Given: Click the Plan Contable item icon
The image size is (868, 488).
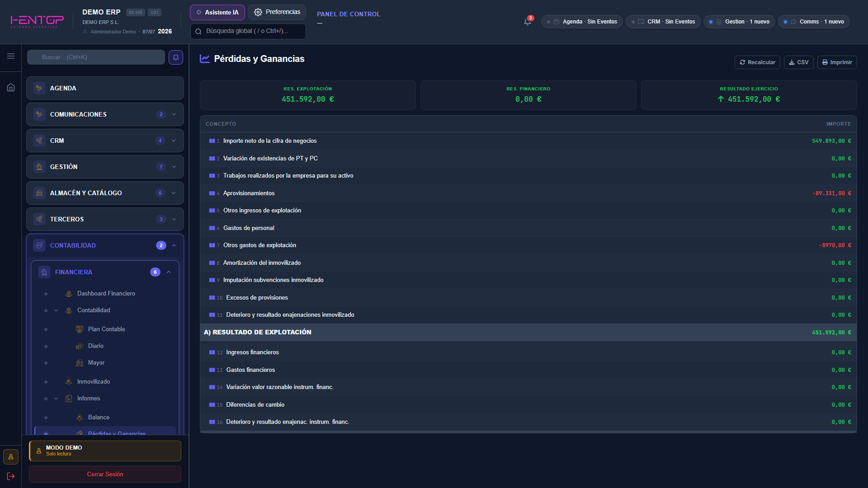Looking at the screenshot, I should 80,329.
